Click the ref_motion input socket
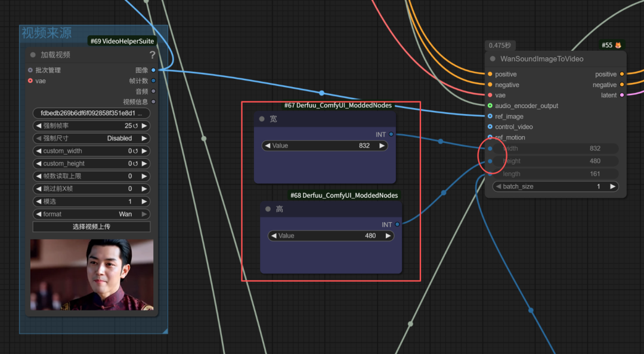Image resolution: width=644 pixels, height=354 pixels. (490, 137)
